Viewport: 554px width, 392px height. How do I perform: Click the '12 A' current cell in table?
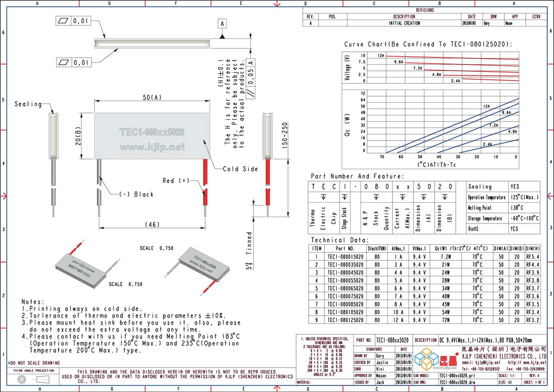(x=398, y=320)
